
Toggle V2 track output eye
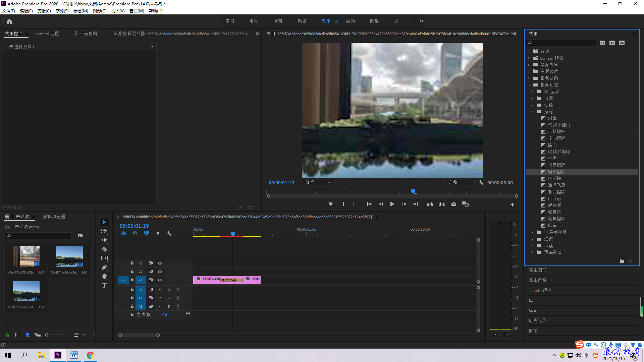pos(160,271)
